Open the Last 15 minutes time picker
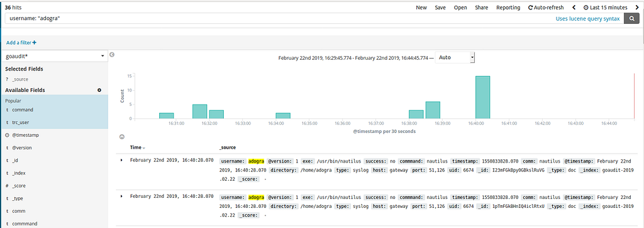The image size is (644, 228). (x=606, y=8)
